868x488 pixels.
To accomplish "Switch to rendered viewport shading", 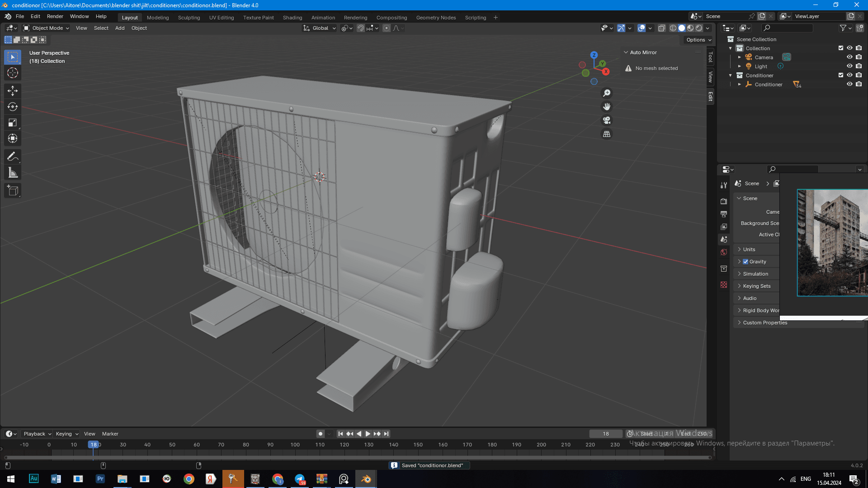I will tap(699, 28).
